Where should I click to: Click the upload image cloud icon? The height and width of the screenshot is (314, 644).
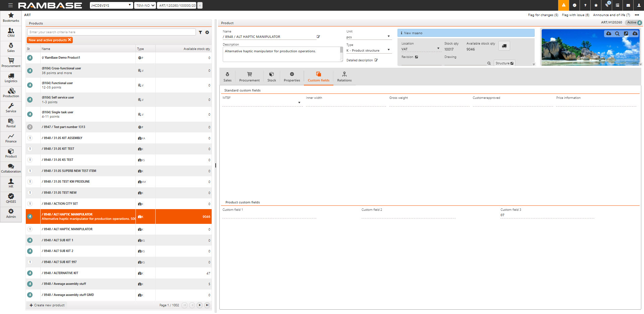coord(608,34)
